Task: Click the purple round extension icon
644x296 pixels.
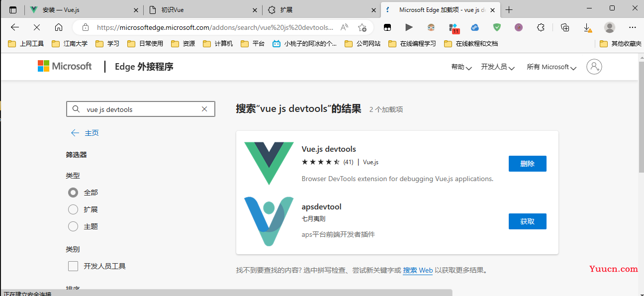Action: click(519, 27)
